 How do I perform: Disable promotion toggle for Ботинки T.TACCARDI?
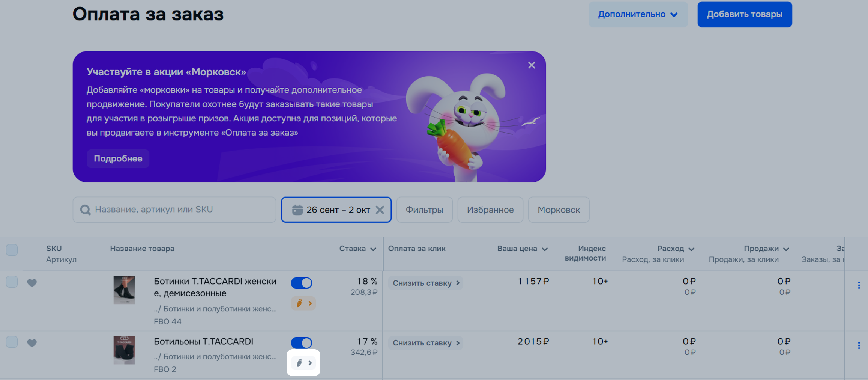pos(302,283)
